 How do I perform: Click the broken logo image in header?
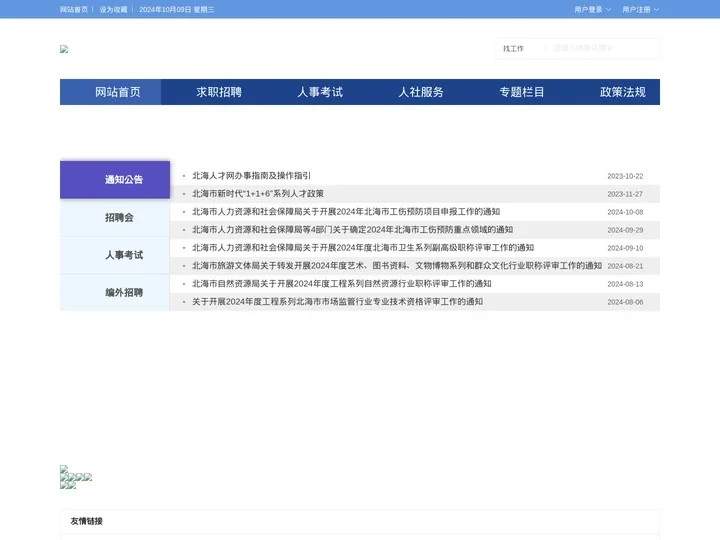[64, 49]
